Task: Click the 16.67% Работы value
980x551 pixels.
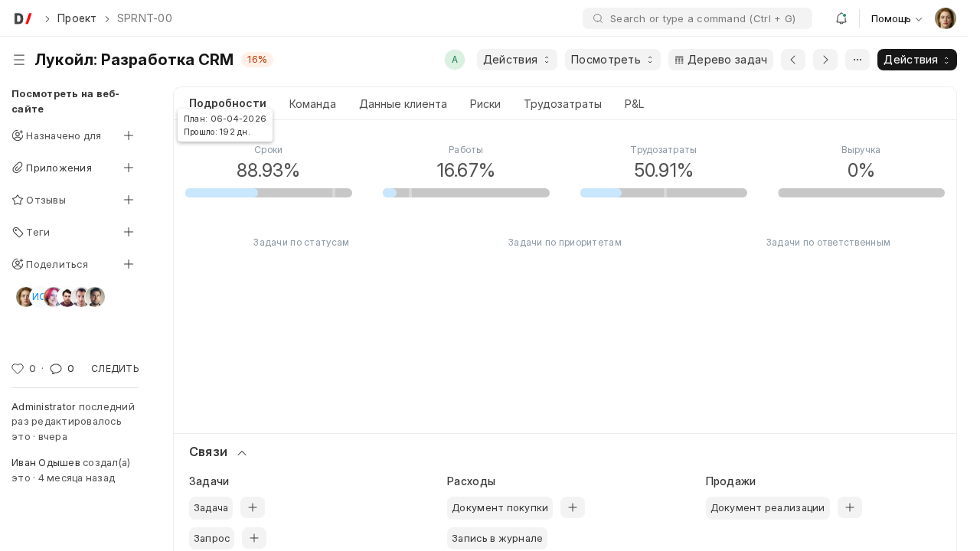Action: pos(466,170)
